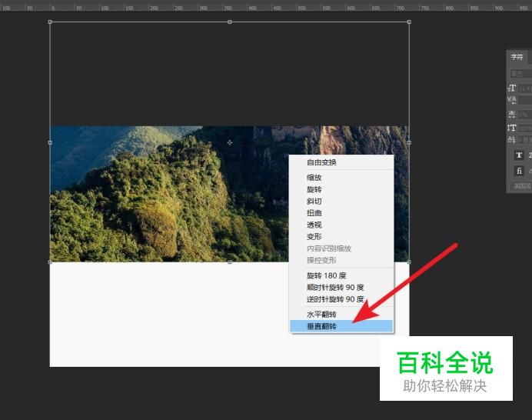Click the vertical scale value field
This screenshot has height=420, width=532.
click(525, 128)
